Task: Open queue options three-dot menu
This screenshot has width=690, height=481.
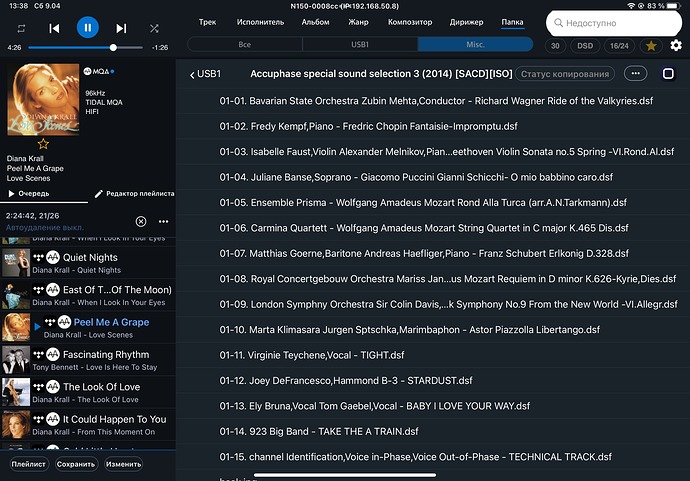Action: pyautogui.click(x=163, y=221)
